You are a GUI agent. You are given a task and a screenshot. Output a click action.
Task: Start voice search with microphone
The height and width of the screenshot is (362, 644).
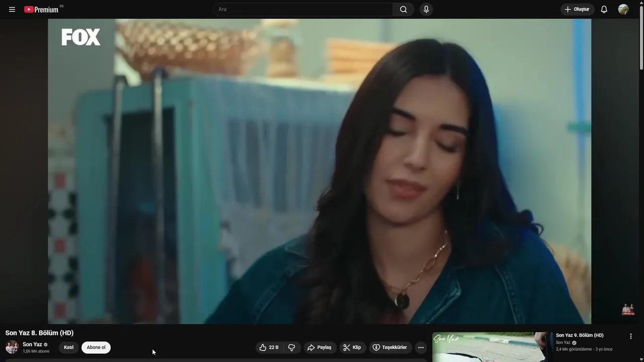[426, 10]
